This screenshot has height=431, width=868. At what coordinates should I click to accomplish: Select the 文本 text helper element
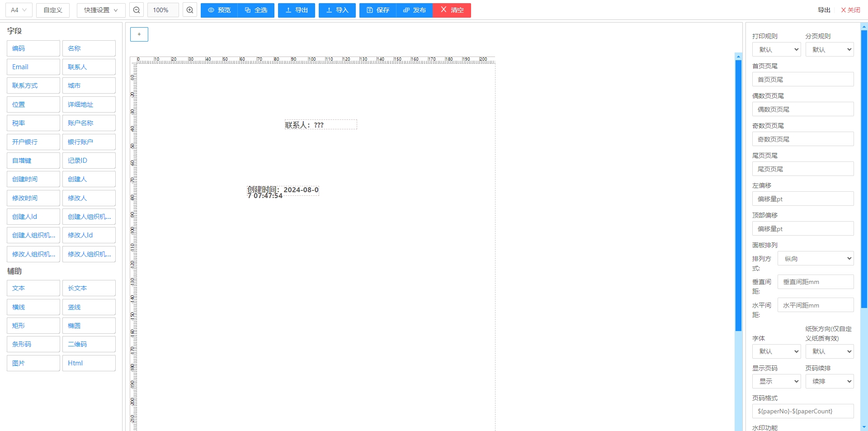tap(33, 288)
